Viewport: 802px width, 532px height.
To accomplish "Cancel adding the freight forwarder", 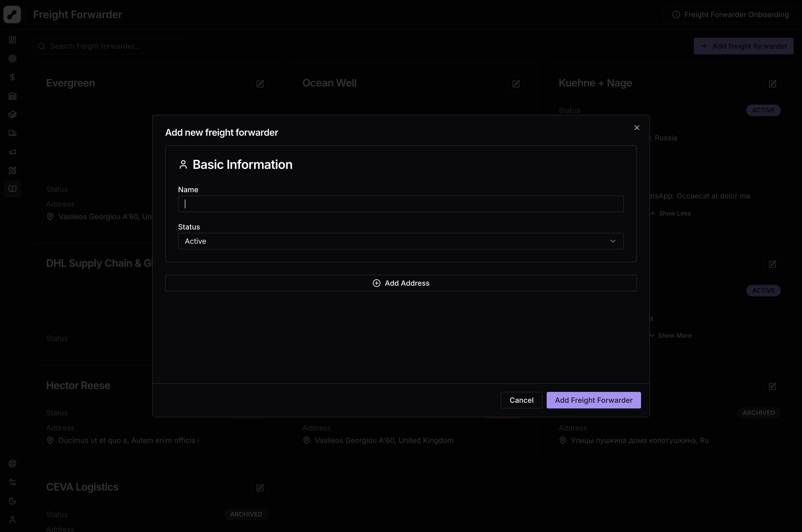I will pyautogui.click(x=521, y=400).
